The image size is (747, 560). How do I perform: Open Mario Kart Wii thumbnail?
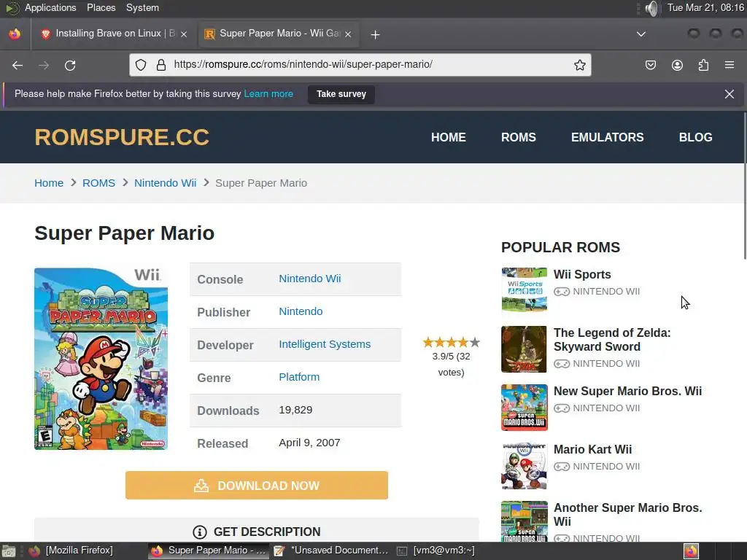[524, 466]
